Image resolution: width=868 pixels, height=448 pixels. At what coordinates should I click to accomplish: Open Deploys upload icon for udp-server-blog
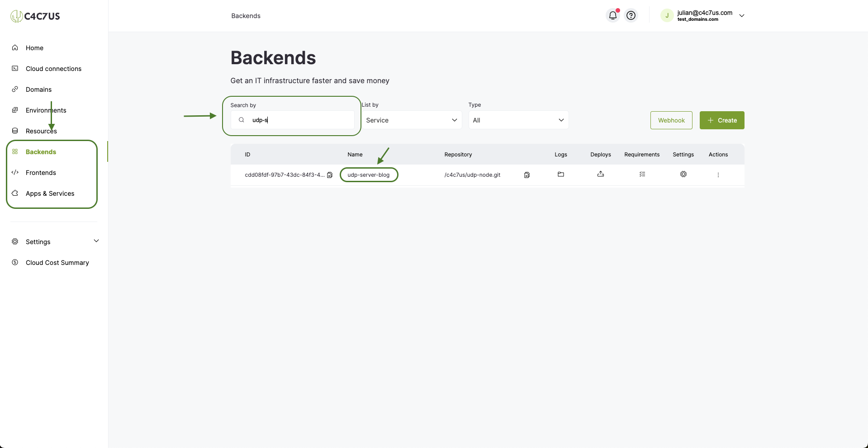coord(601,174)
